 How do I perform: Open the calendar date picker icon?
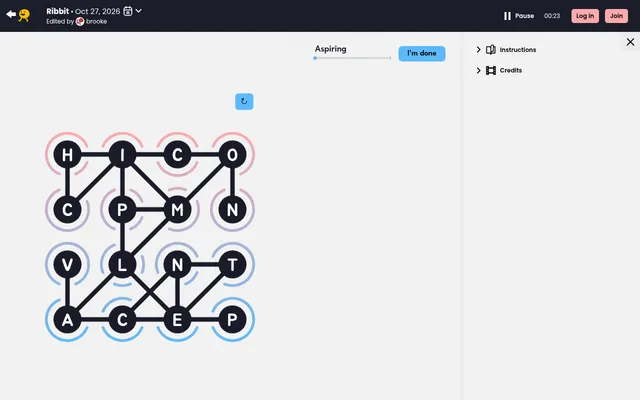pyautogui.click(x=128, y=11)
